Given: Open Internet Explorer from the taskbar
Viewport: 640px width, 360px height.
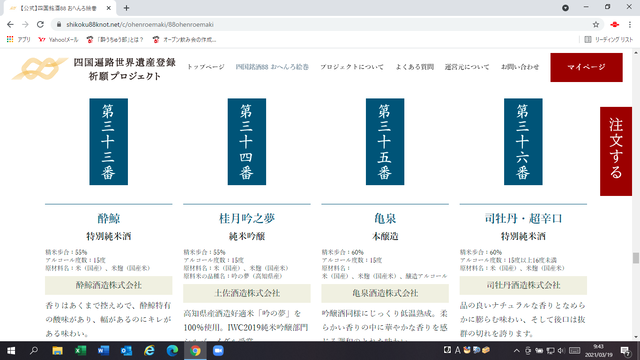Looking at the screenshot, I should pyautogui.click(x=149, y=351).
